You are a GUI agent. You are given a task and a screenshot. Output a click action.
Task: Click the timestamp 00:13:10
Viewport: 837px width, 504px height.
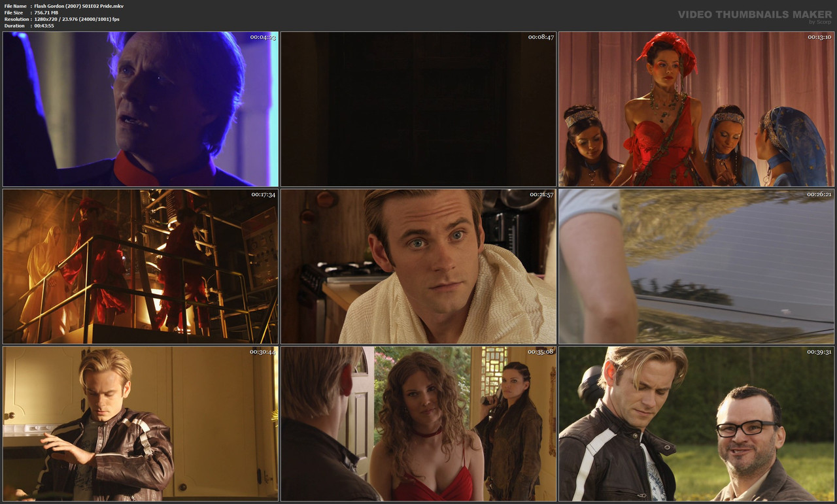pyautogui.click(x=819, y=37)
